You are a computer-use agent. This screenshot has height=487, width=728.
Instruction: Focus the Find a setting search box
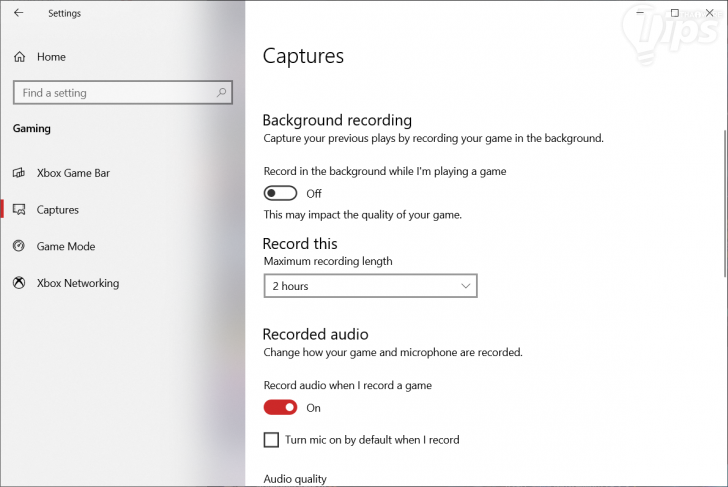123,93
